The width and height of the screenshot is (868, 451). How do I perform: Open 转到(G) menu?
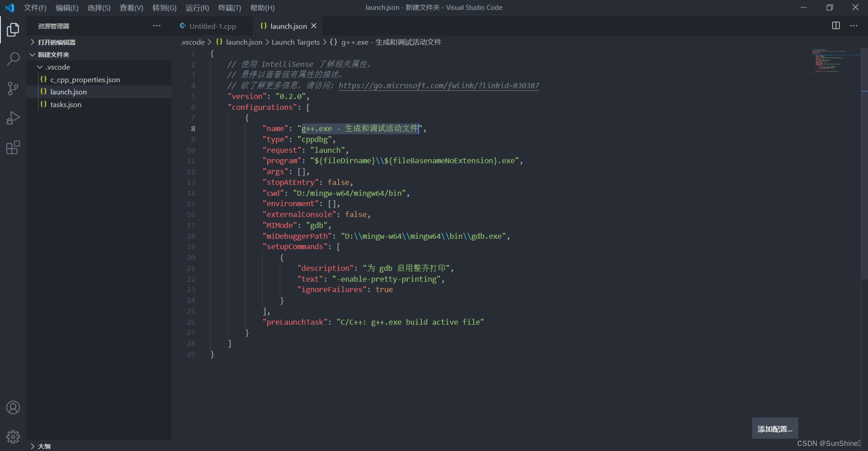[164, 8]
